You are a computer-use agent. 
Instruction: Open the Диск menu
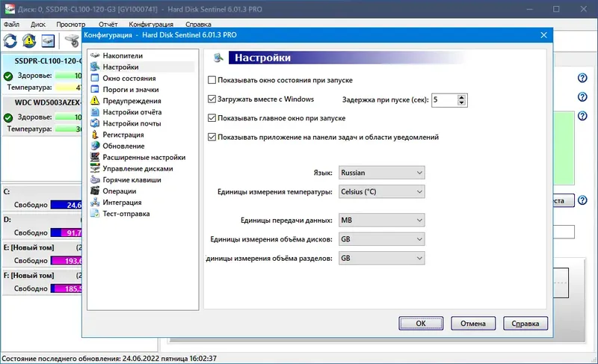38,24
